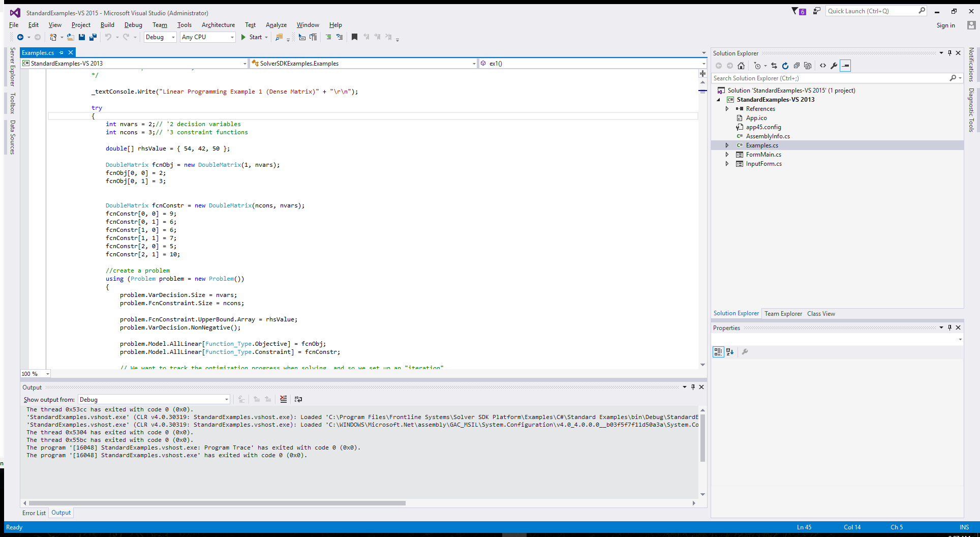The width and height of the screenshot is (980, 537).
Task: Toggle word wrap in the Output window
Action: [298, 400]
